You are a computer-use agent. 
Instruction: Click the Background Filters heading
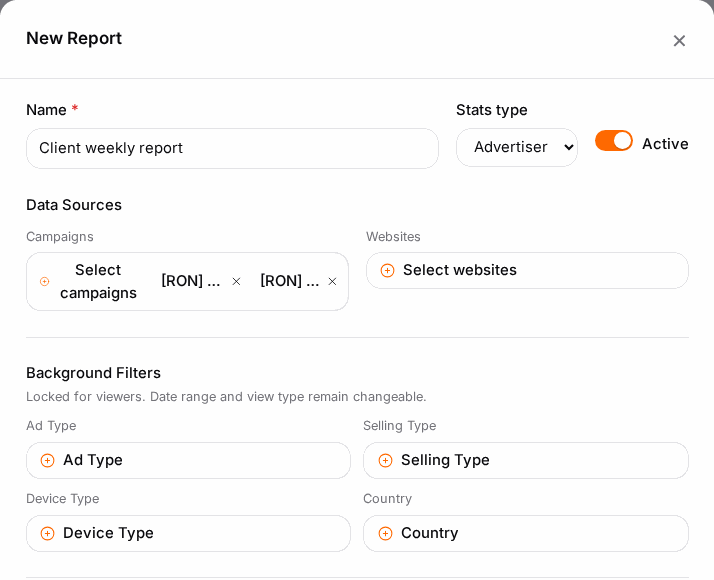(93, 373)
